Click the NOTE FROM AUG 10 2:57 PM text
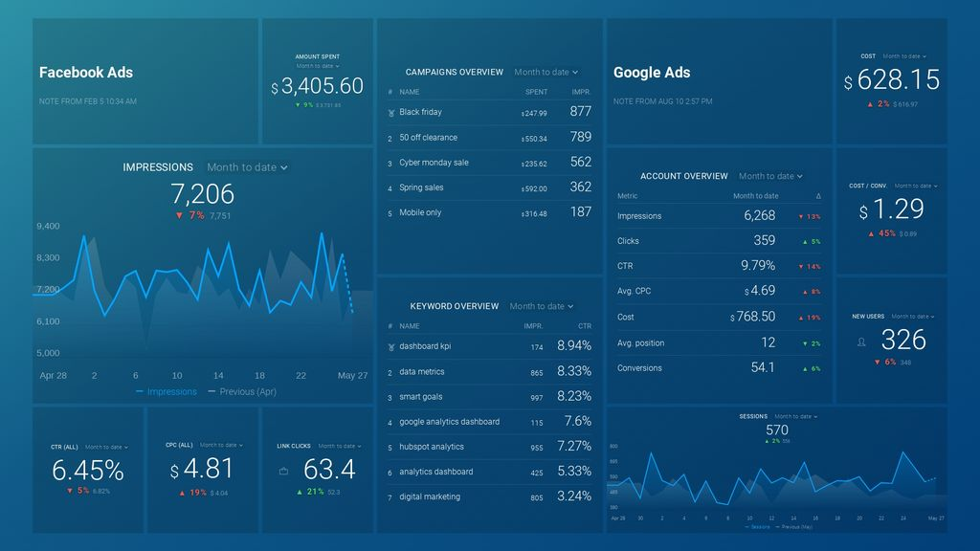This screenshot has width=980, height=551. (662, 101)
